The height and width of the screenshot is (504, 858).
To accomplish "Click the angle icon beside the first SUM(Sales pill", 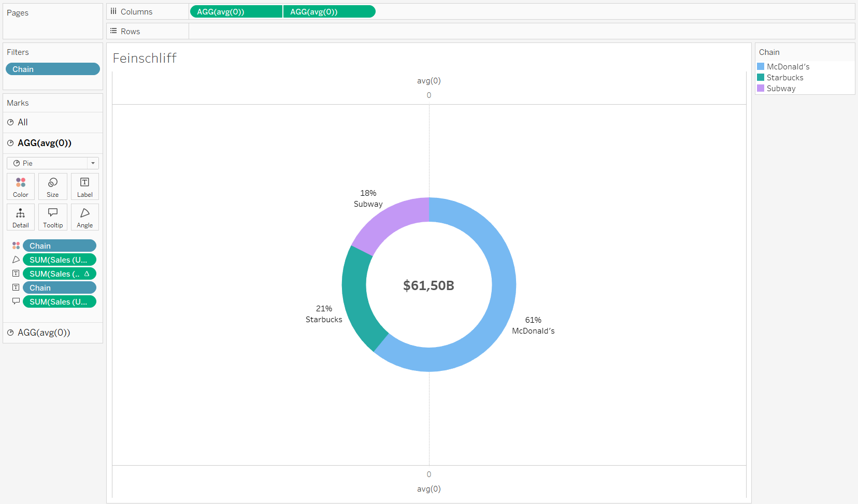I will [16, 260].
